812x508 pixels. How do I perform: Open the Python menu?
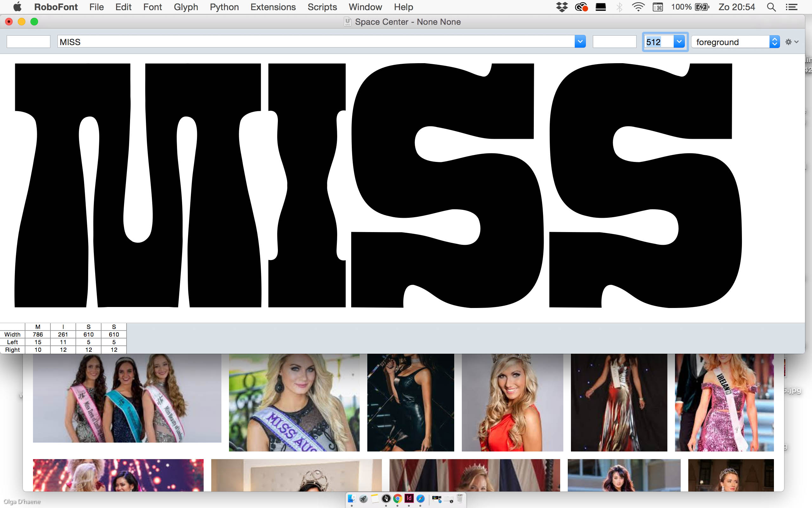click(x=224, y=7)
